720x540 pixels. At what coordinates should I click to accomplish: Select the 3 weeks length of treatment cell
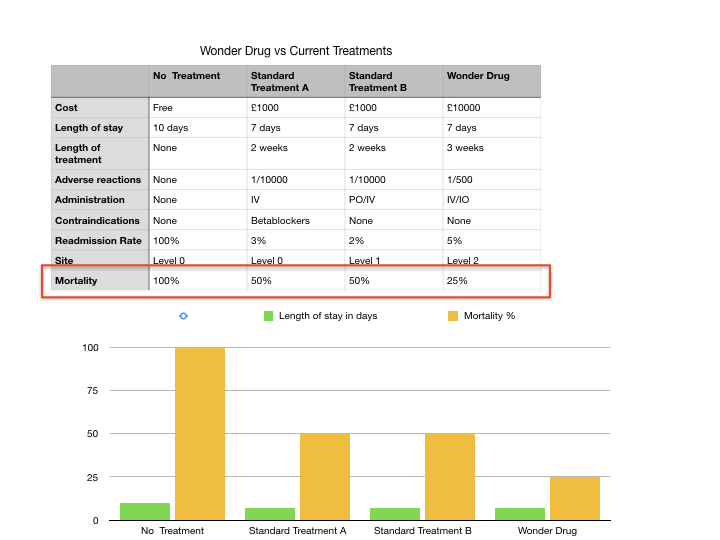(492, 153)
